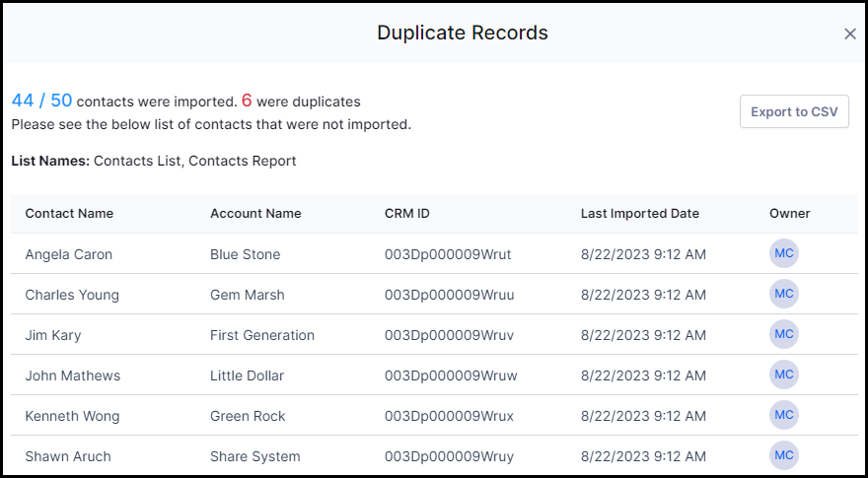Select the First Generation account

tap(262, 335)
